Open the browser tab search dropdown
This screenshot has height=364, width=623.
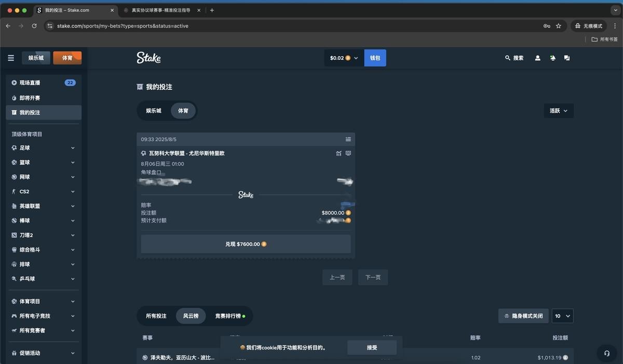click(616, 10)
